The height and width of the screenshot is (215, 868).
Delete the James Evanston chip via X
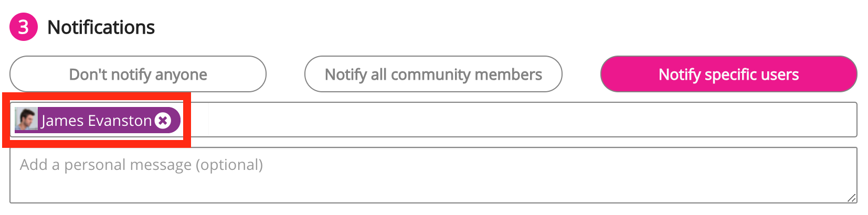click(163, 121)
